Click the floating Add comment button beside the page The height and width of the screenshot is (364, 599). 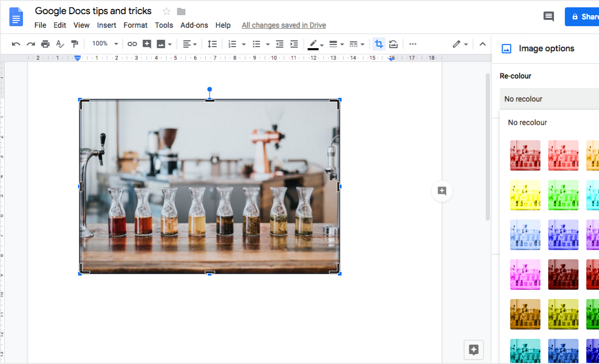click(442, 191)
